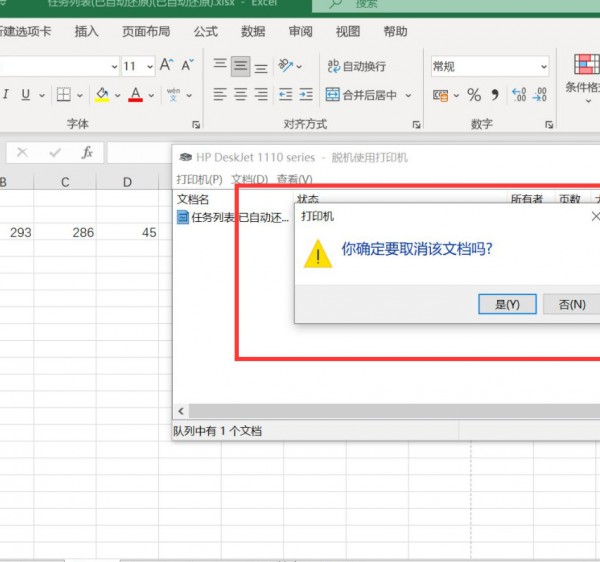This screenshot has height=562, width=600.
Task: Select column C header
Action: 65,182
